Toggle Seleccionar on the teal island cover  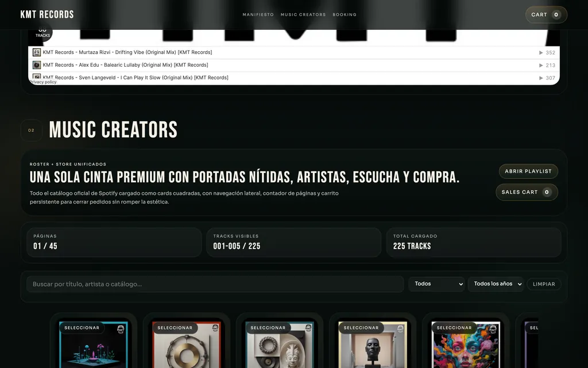(82, 328)
